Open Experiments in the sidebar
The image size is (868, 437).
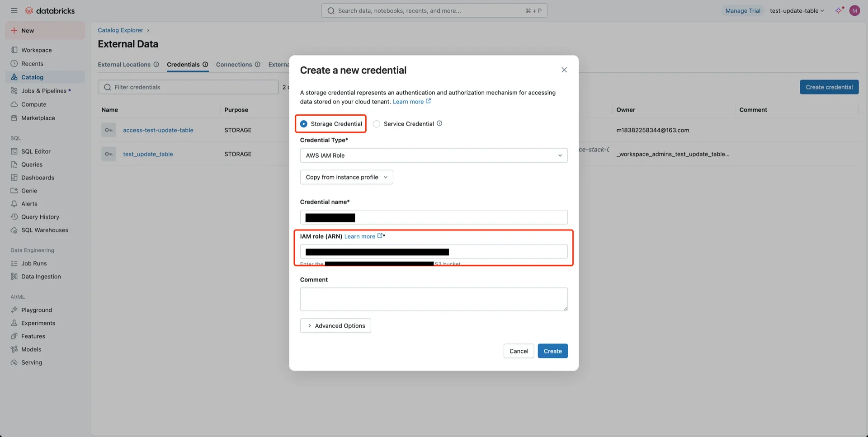coord(45,323)
